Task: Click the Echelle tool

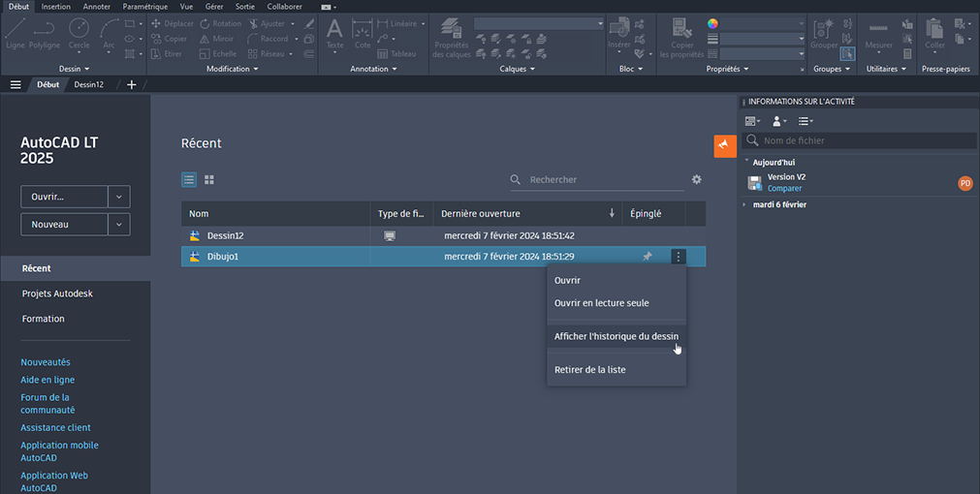Action: [x=218, y=53]
